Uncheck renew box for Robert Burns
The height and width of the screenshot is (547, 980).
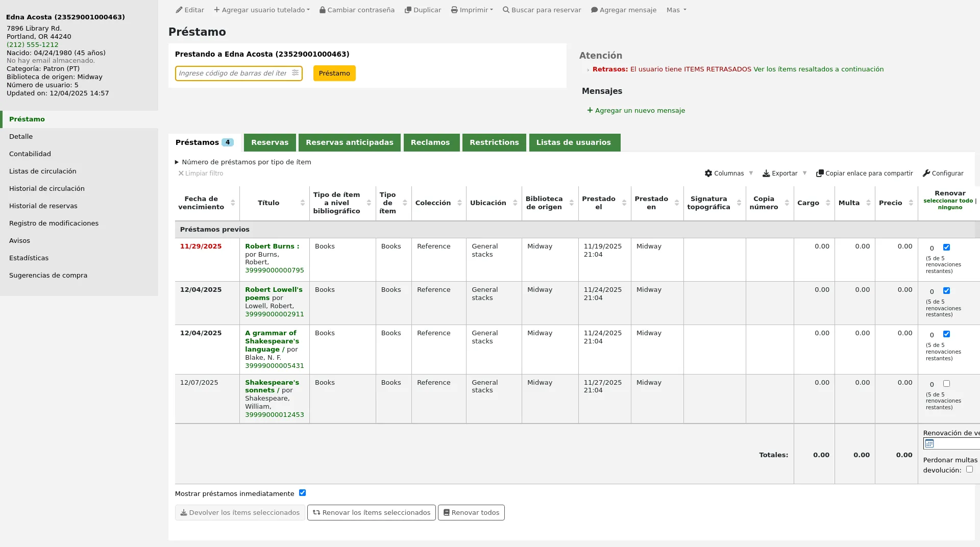coord(946,247)
